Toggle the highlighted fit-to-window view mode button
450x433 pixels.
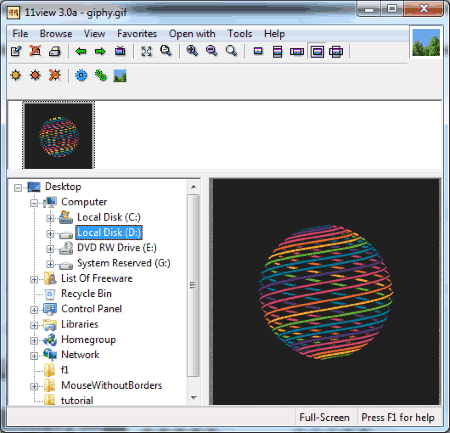317,52
